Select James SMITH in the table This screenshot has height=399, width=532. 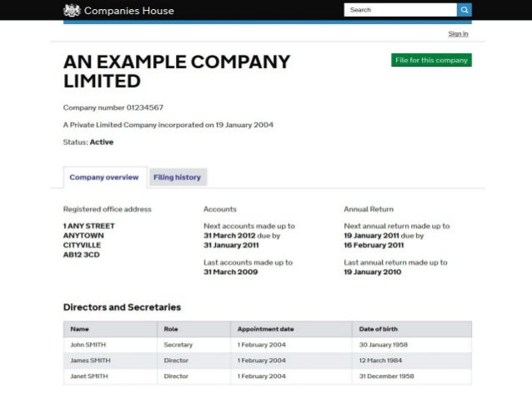(90, 361)
